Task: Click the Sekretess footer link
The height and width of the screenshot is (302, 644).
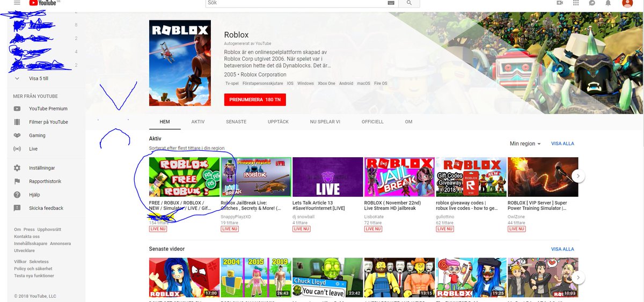Action: pyautogui.click(x=39, y=262)
